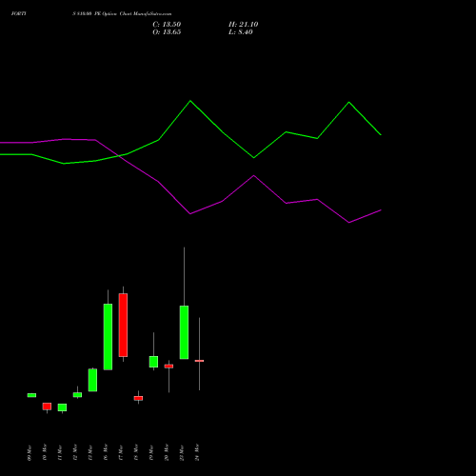Click the 10 Mar date label
Viewport: 476px width, 476px height.
[45, 452]
